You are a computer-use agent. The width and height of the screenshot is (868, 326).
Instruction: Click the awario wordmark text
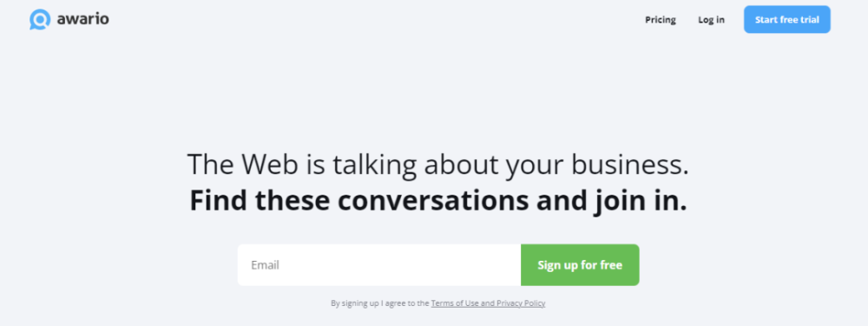[82, 19]
